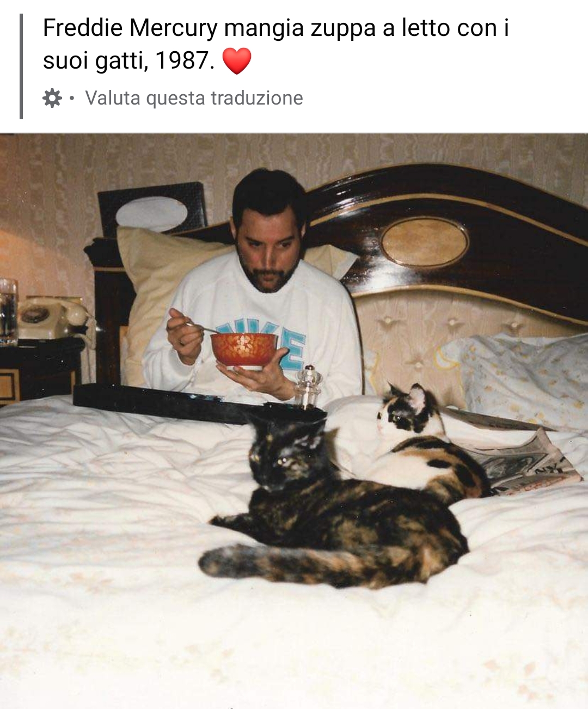Click the glass of water on nightstand
The height and width of the screenshot is (709, 588).
click(x=8, y=312)
